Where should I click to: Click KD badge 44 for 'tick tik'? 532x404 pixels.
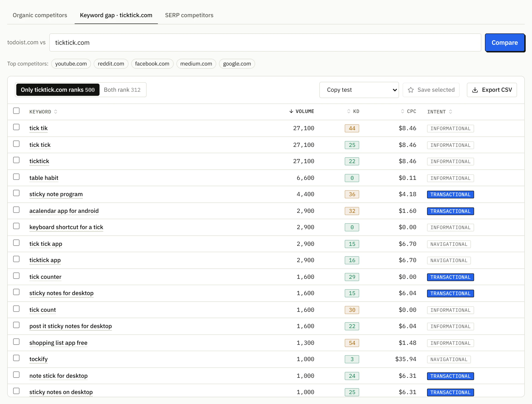(352, 128)
